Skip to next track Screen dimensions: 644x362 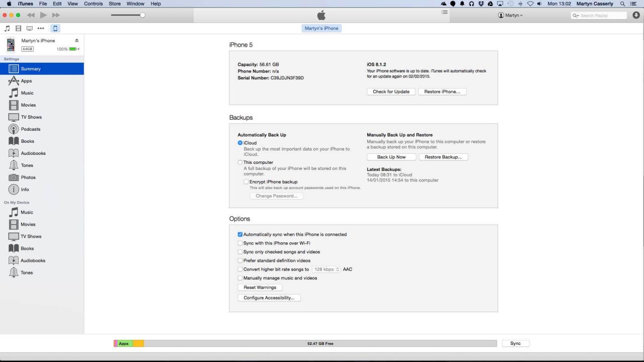pos(56,15)
